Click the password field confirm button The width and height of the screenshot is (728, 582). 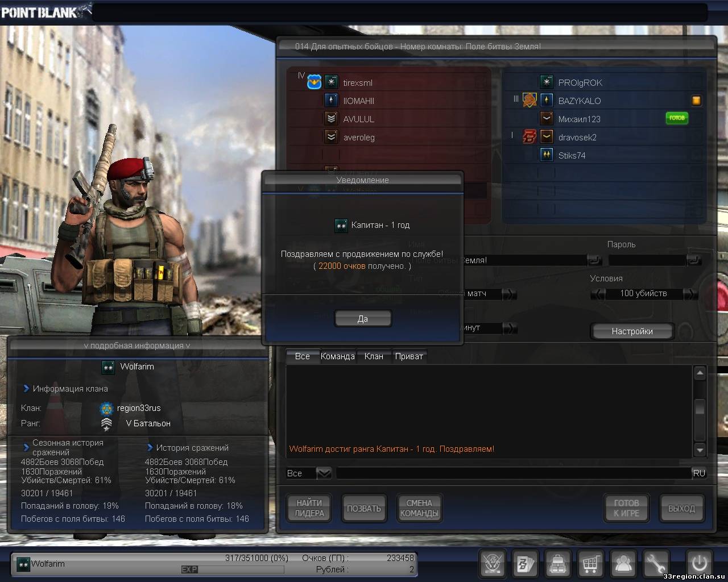tap(694, 260)
